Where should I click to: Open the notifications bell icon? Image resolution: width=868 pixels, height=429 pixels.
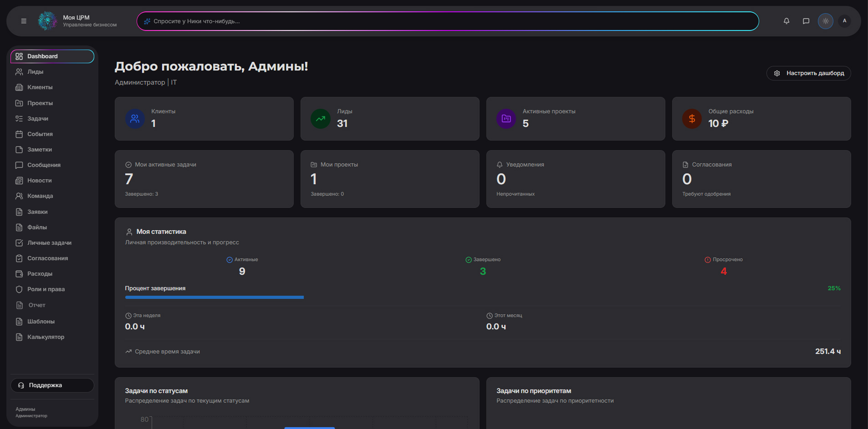(786, 21)
